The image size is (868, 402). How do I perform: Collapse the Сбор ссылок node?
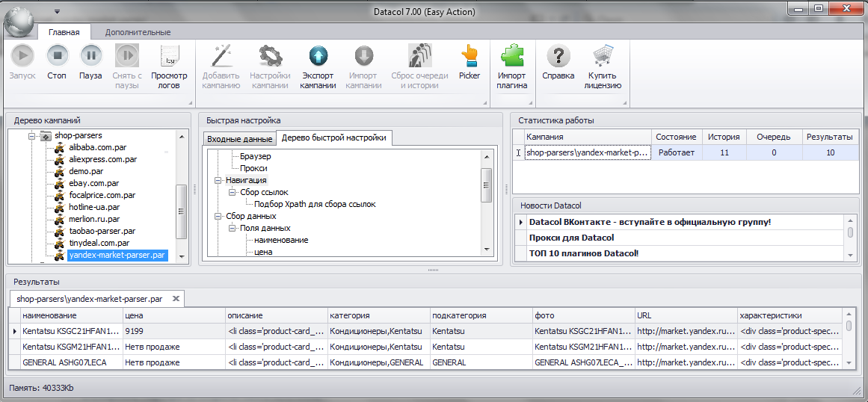pos(232,193)
